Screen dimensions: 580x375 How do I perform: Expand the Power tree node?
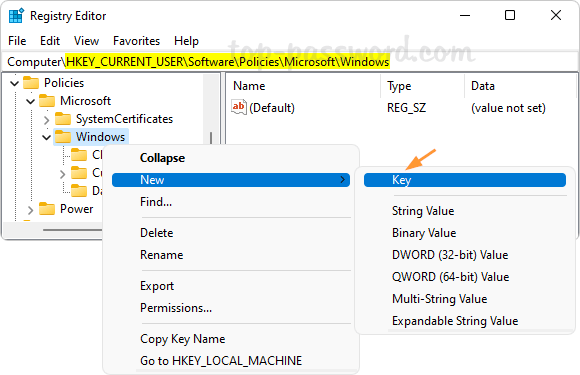tap(30, 210)
